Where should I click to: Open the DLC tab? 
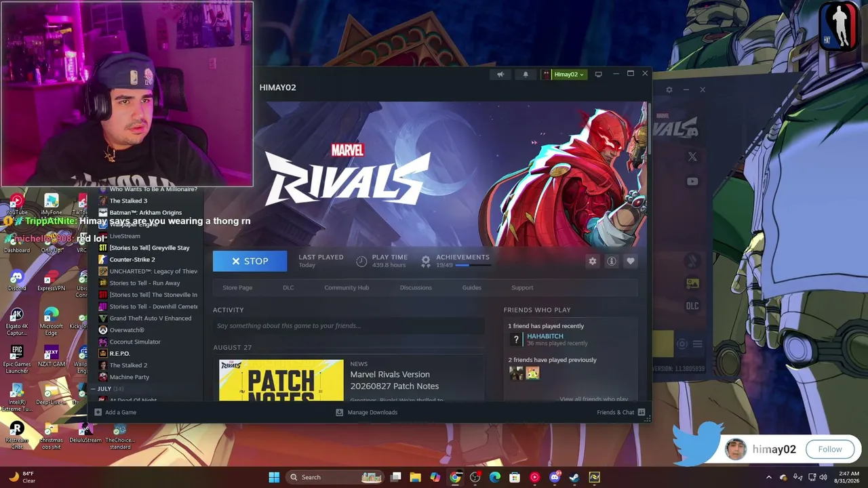pyautogui.click(x=288, y=287)
